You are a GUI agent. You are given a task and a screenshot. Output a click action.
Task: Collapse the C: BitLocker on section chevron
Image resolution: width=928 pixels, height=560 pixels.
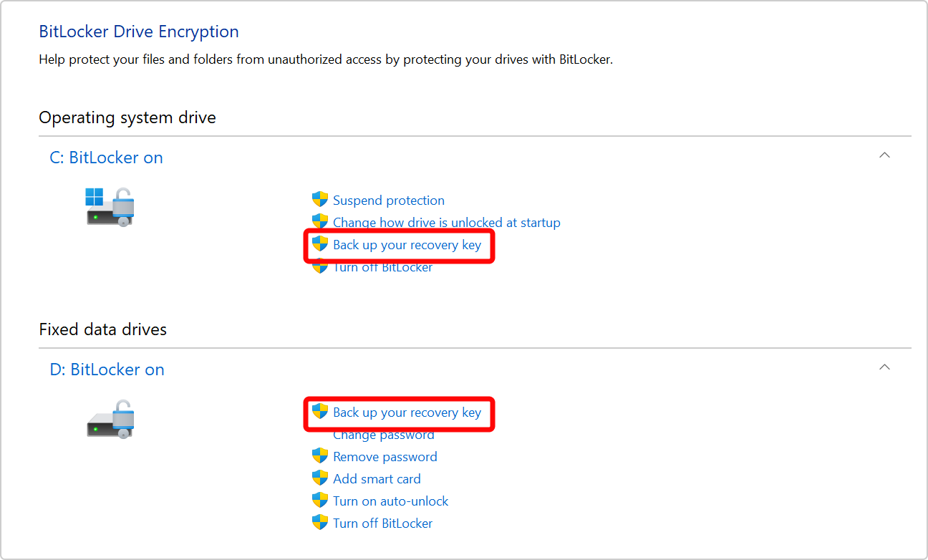[884, 155]
